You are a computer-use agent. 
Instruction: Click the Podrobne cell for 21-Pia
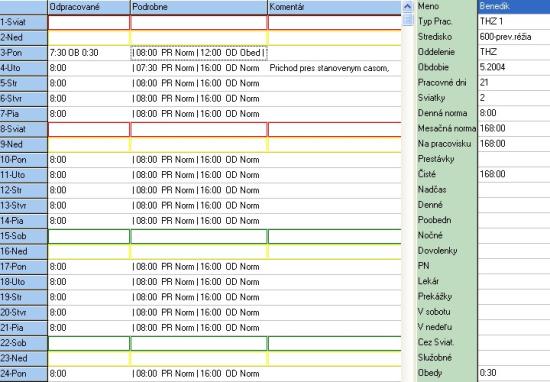pos(199,328)
